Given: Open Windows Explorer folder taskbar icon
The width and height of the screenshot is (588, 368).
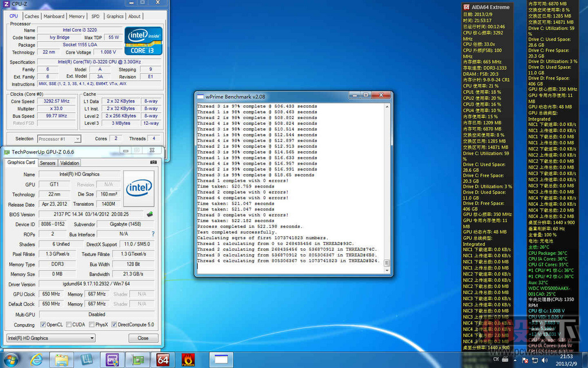Looking at the screenshot, I should coord(62,360).
